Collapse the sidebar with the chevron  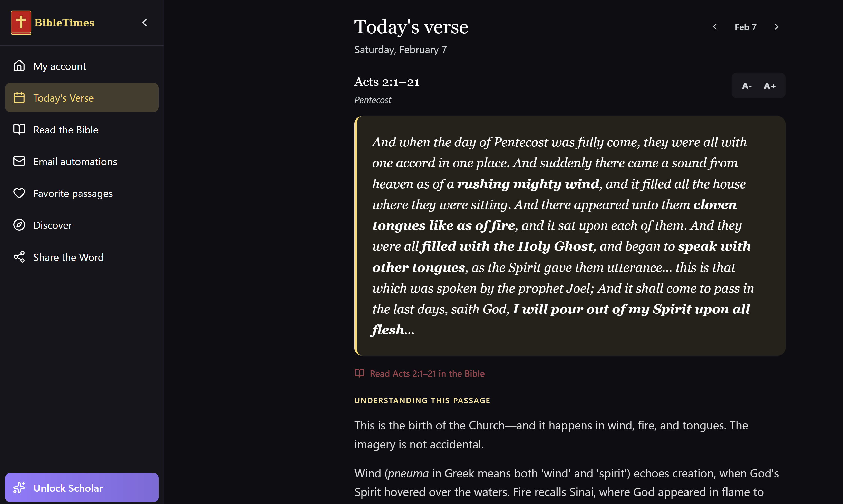click(x=144, y=22)
